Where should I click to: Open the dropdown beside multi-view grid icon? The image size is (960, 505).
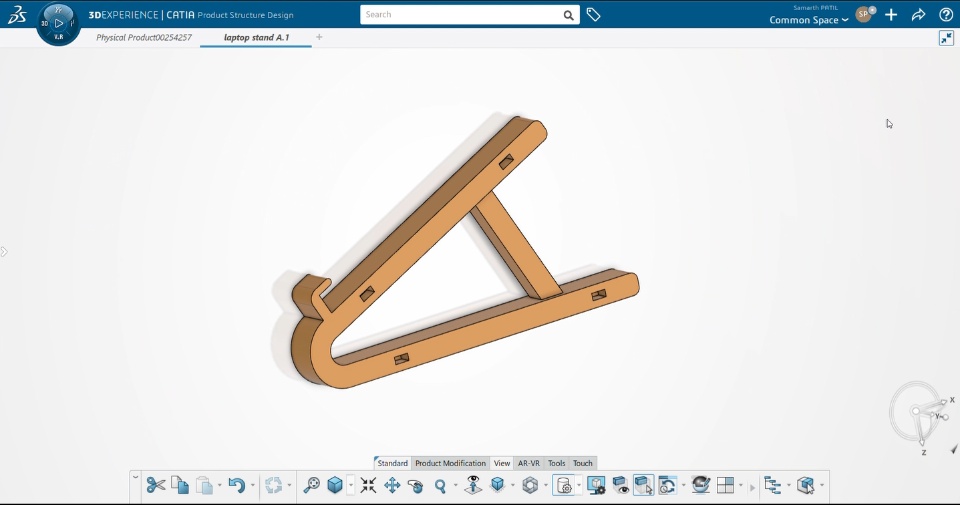click(x=741, y=486)
